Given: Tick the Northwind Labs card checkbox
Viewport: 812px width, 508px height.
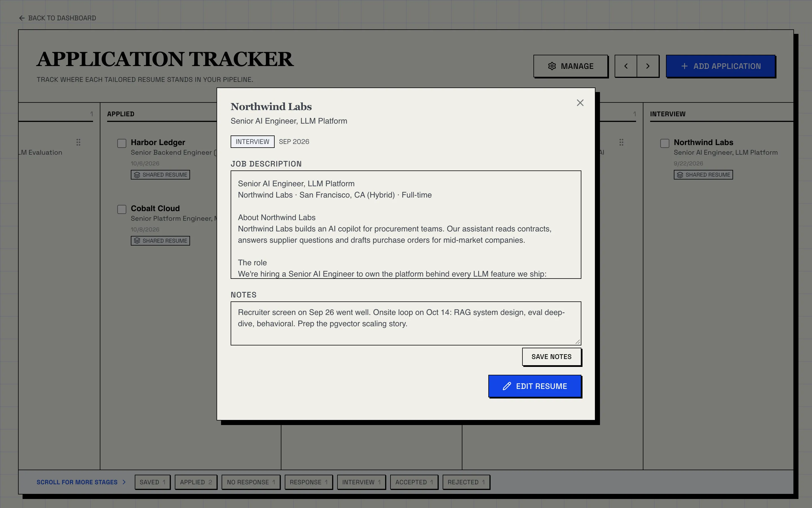Looking at the screenshot, I should coord(665,143).
